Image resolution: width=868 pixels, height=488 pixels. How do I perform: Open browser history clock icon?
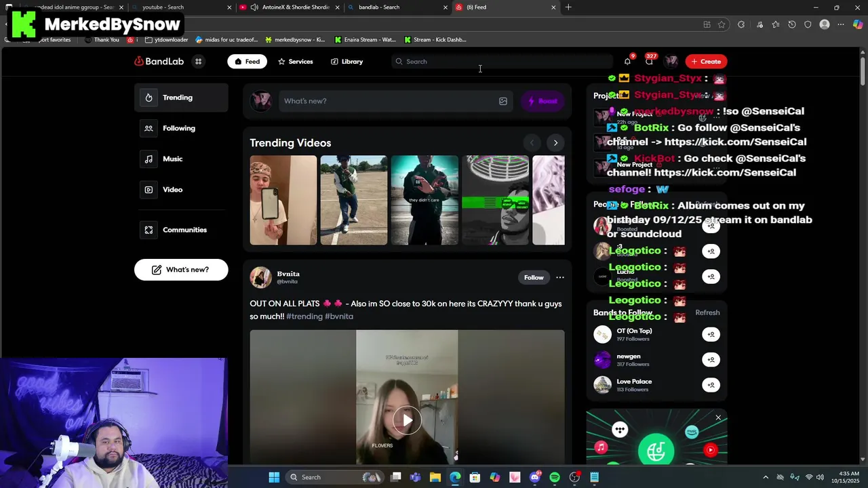[x=792, y=24]
